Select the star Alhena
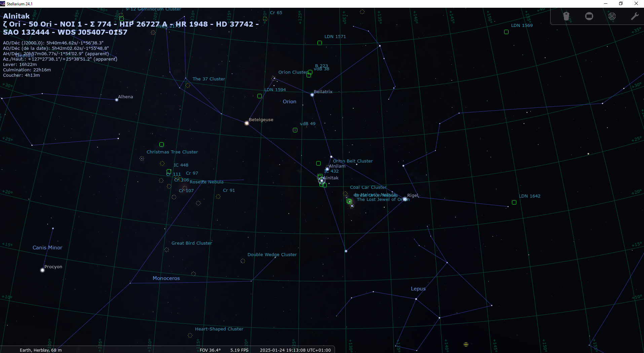The width and height of the screenshot is (644, 353). point(117,100)
